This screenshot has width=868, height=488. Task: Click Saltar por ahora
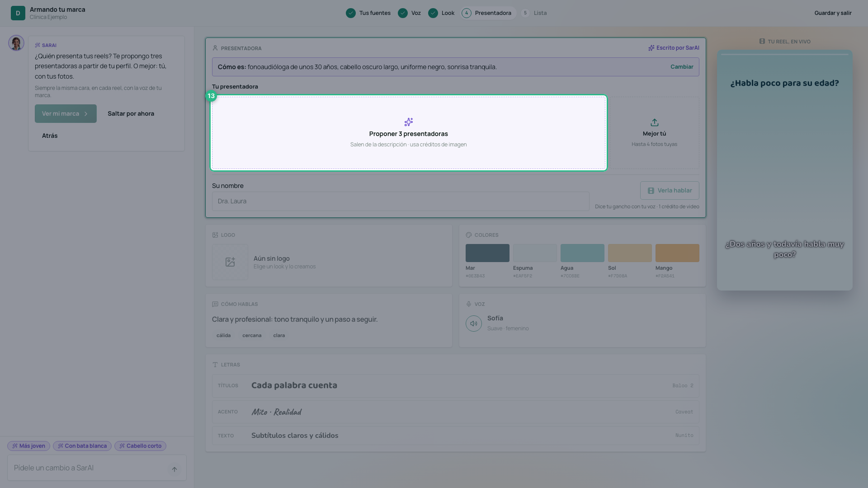pyautogui.click(x=131, y=114)
